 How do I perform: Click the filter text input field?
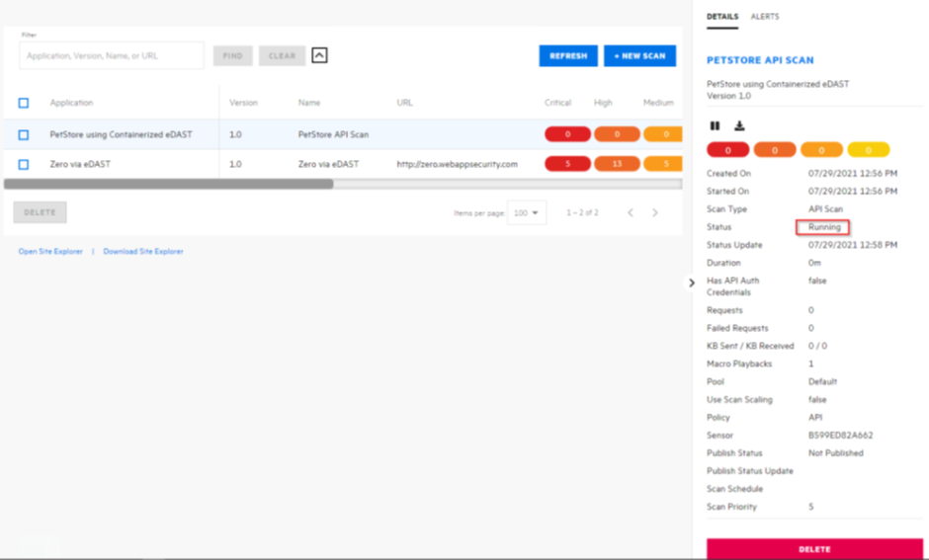(111, 56)
